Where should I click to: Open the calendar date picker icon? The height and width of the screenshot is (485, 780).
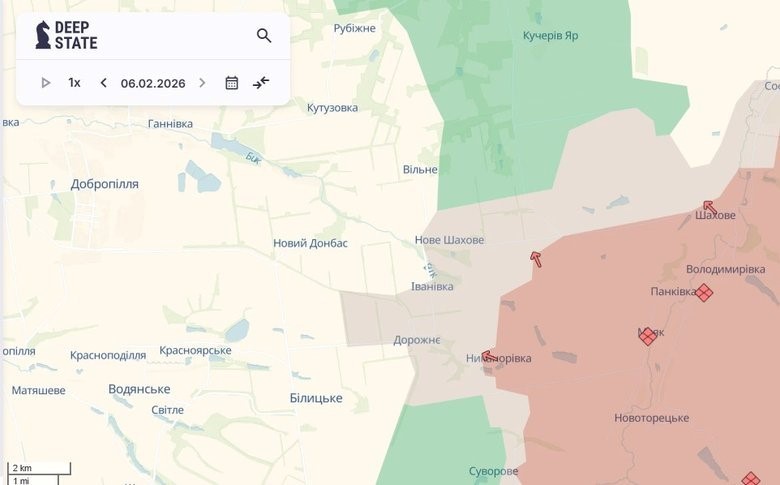(232, 83)
